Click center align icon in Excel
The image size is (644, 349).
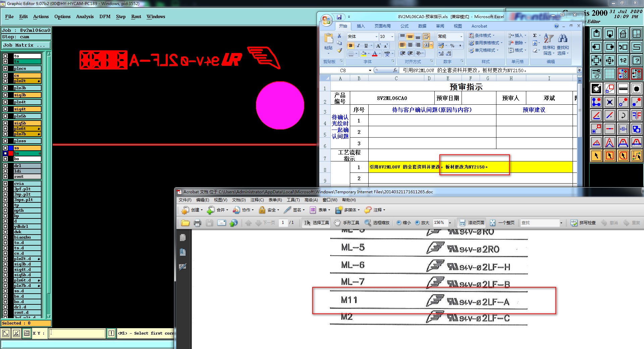pos(410,45)
